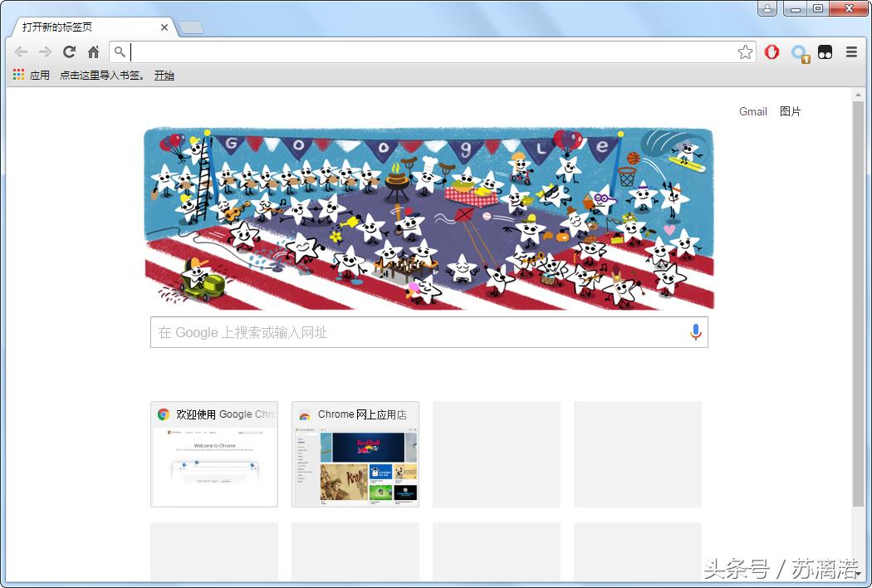Click the forward navigation arrow
Screen dimensions: 872x588
pos(45,51)
